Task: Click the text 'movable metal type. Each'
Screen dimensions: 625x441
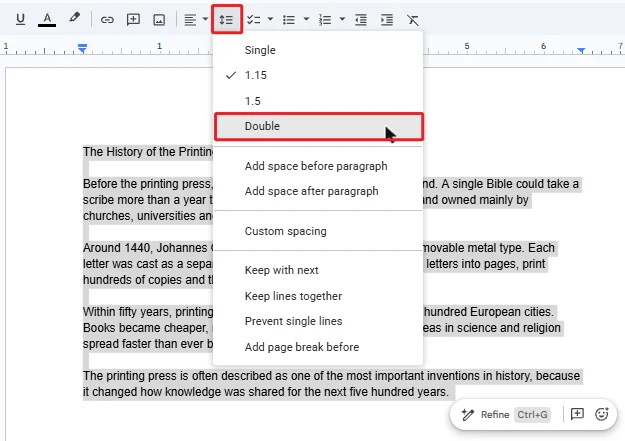Action: 489,248
